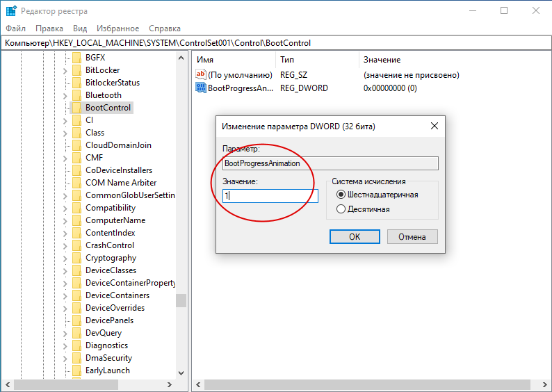552x392 pixels.
Task: Expand the Class tree node
Action: click(65, 133)
